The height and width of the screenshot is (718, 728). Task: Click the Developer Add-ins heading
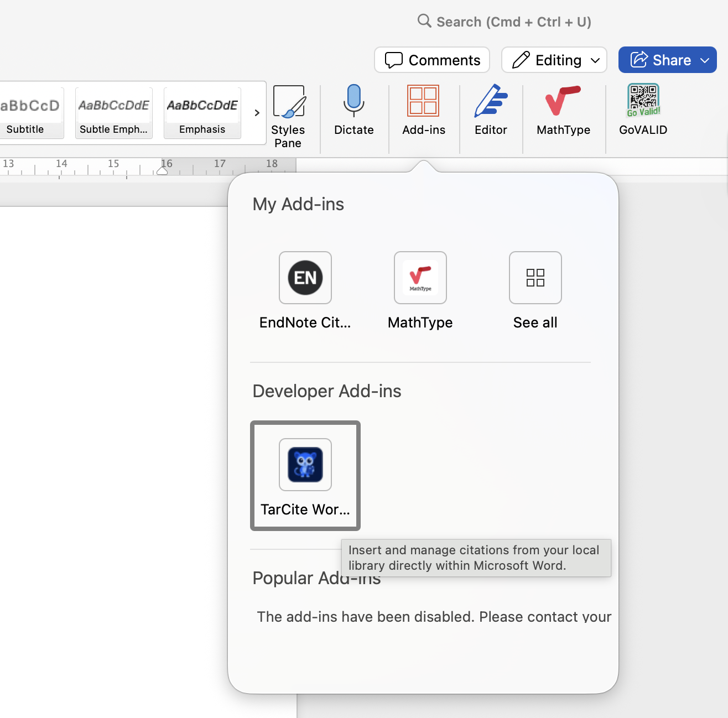coord(327,391)
